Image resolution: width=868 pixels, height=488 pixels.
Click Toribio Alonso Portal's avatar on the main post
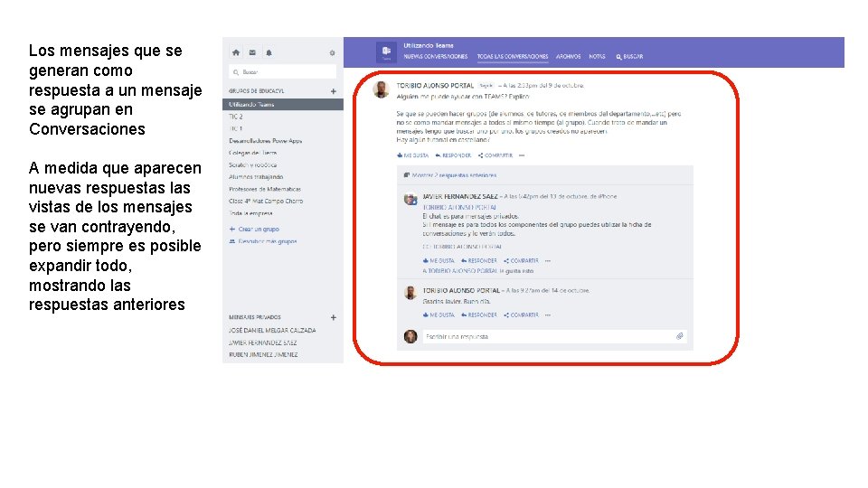tap(381, 89)
